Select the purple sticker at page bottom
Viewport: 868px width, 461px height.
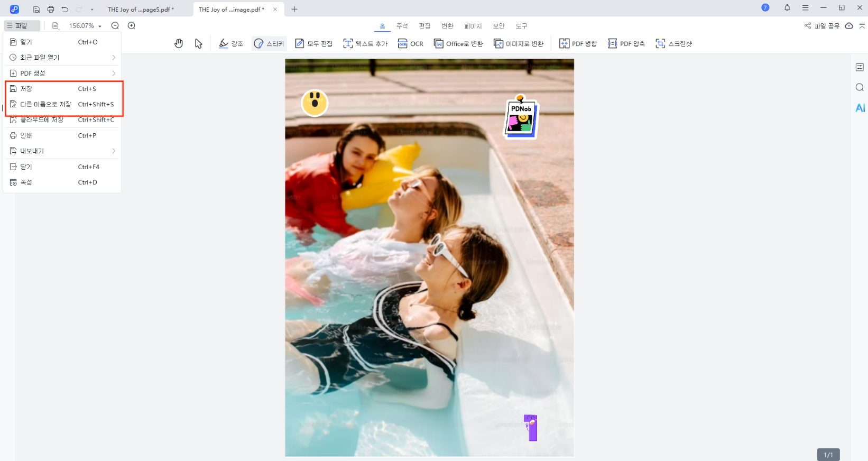pos(531,428)
